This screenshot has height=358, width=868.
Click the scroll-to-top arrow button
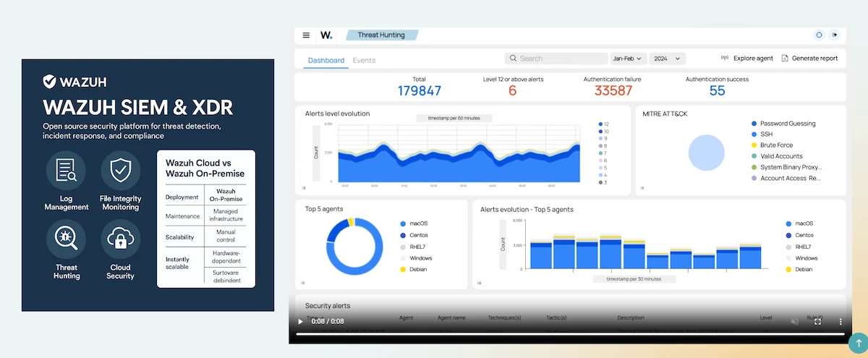tap(858, 343)
